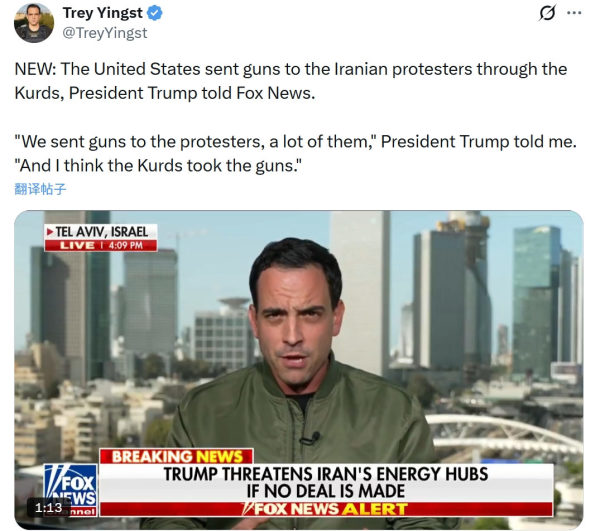Click the Trey Yingst display name
This screenshot has width=600, height=531.
[103, 13]
